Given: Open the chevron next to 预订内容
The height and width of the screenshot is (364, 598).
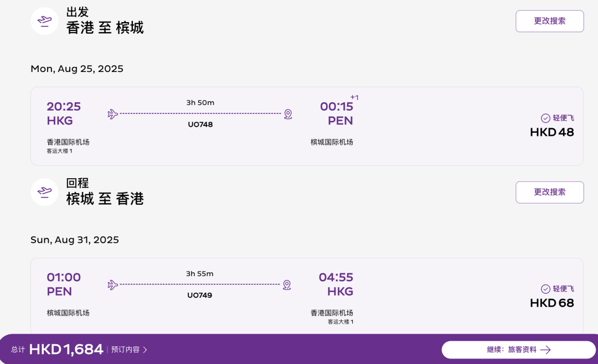Looking at the screenshot, I should pos(145,350).
